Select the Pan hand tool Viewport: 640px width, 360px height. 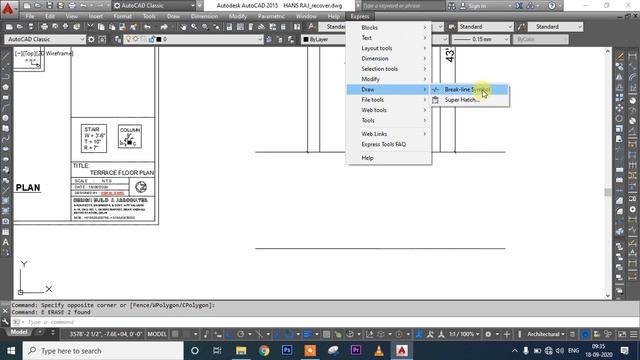pos(183,27)
